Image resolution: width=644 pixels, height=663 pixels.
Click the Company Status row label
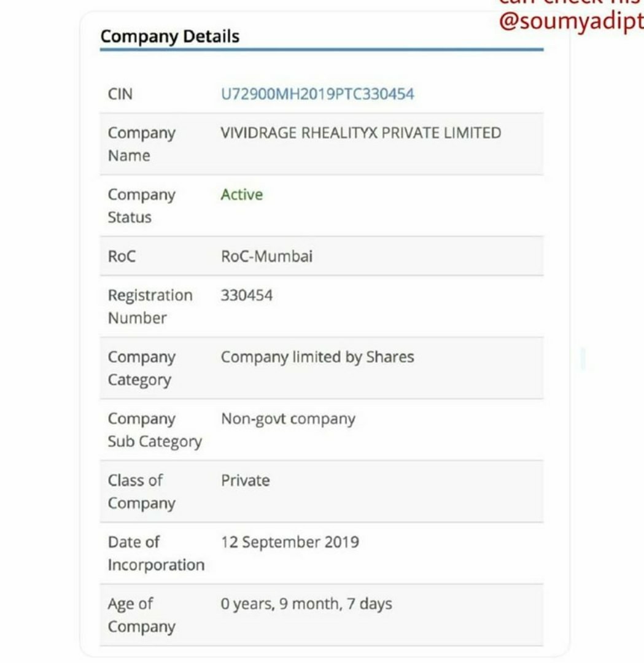142,206
